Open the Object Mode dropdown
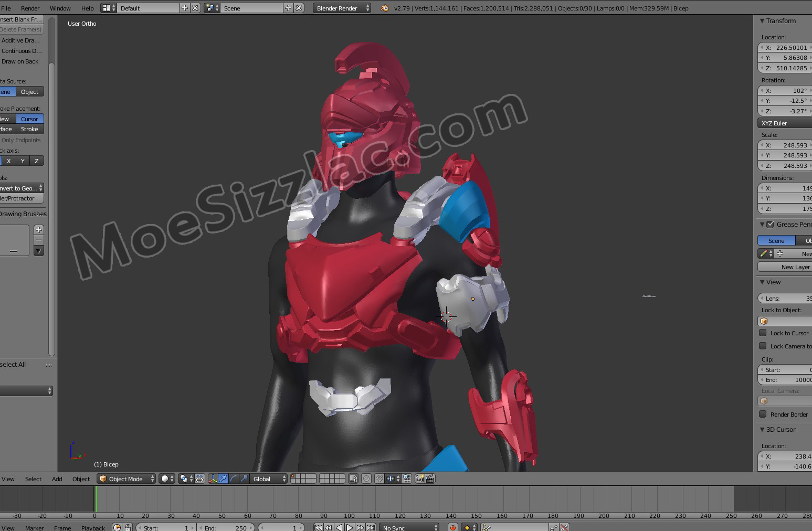This screenshot has width=812, height=531. pos(126,479)
